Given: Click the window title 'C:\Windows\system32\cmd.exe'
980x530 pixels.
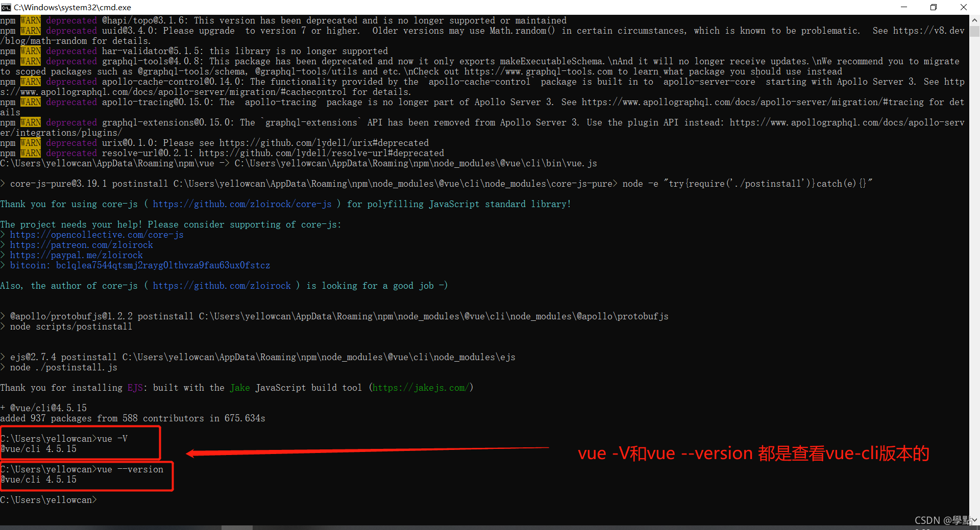Looking at the screenshot, I should tap(72, 7).
